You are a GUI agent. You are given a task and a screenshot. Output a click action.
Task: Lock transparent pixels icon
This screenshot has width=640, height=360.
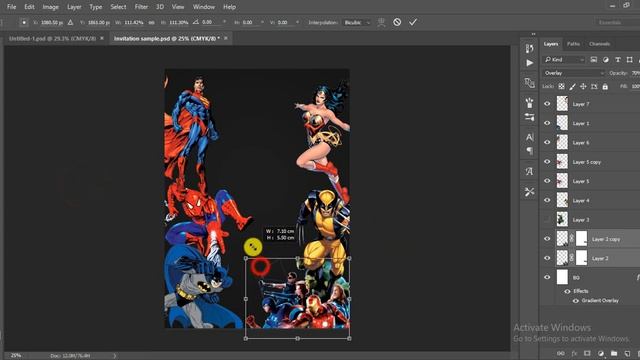click(x=562, y=87)
